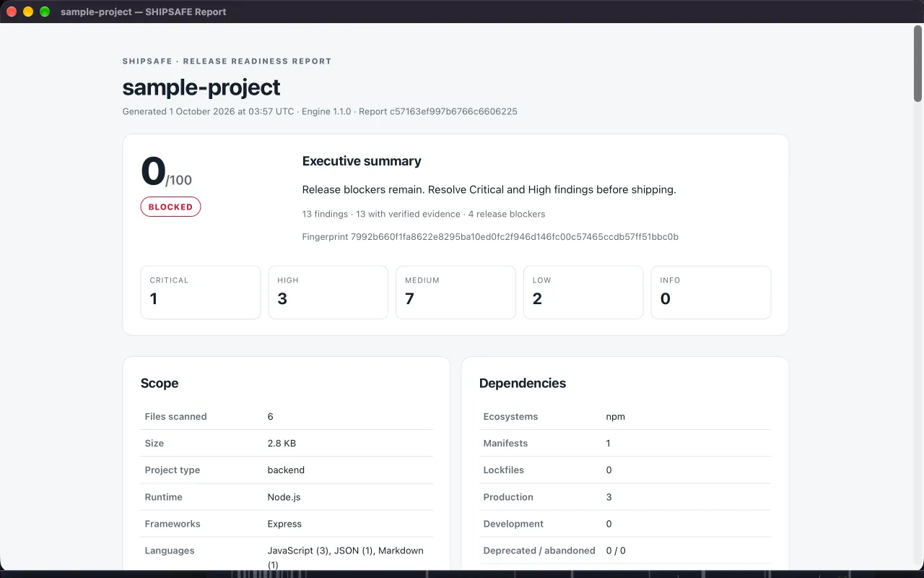Click the "Dependencies" section heading
Image resolution: width=924 pixels, height=578 pixels.
click(x=523, y=383)
